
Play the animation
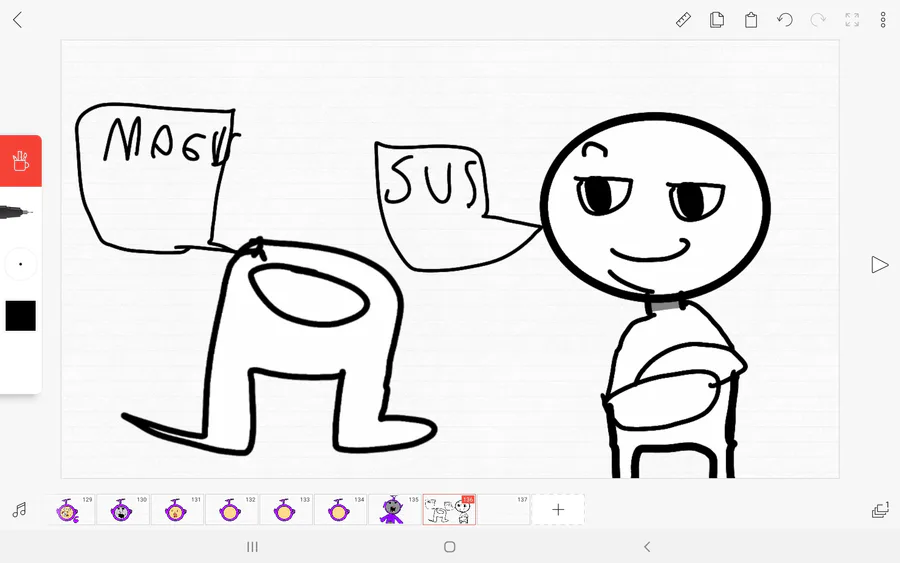click(x=879, y=265)
